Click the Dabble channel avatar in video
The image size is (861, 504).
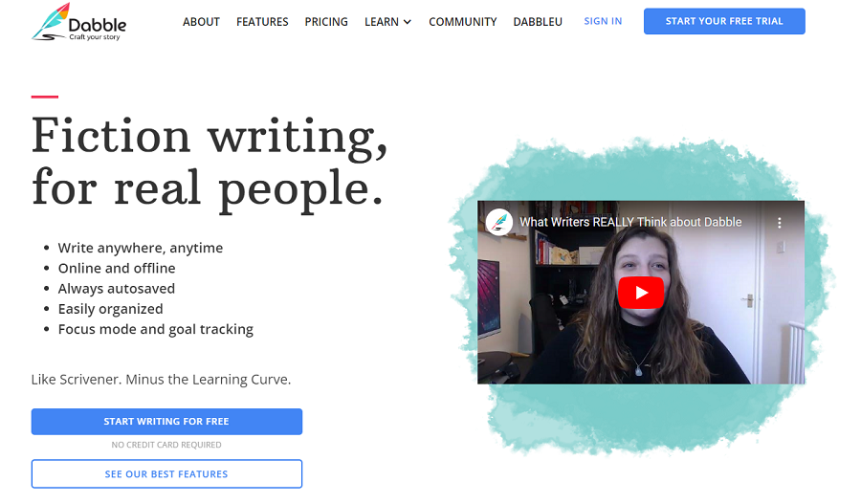pos(499,222)
